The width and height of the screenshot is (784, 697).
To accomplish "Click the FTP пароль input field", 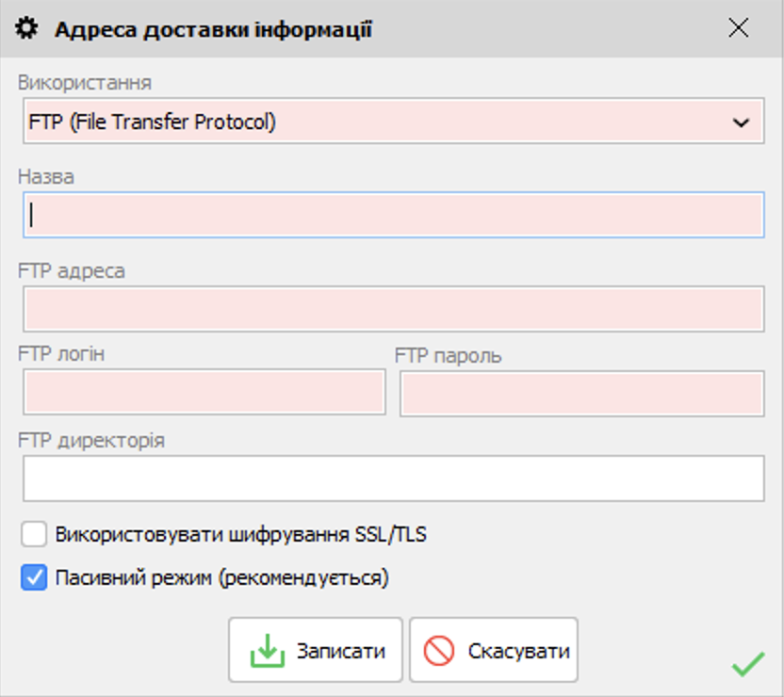I will click(x=581, y=393).
